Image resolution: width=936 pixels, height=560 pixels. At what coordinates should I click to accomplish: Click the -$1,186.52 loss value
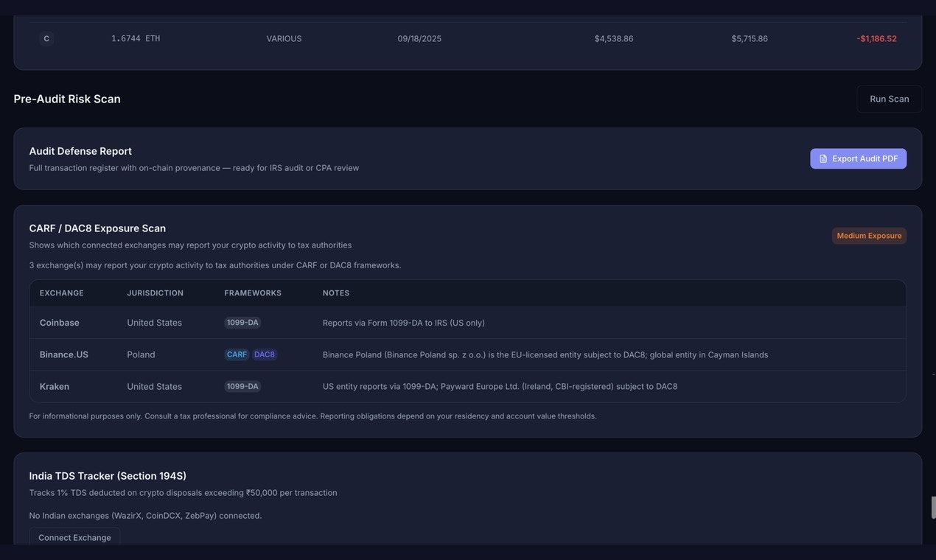point(877,38)
